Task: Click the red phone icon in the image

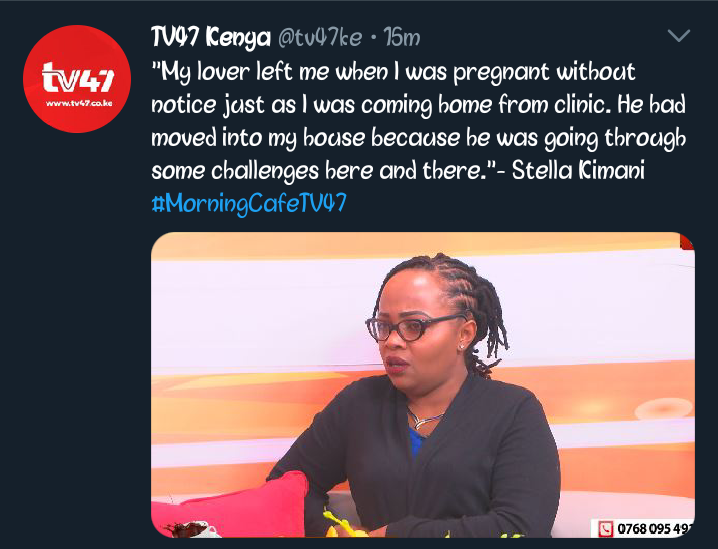Action: 605,529
